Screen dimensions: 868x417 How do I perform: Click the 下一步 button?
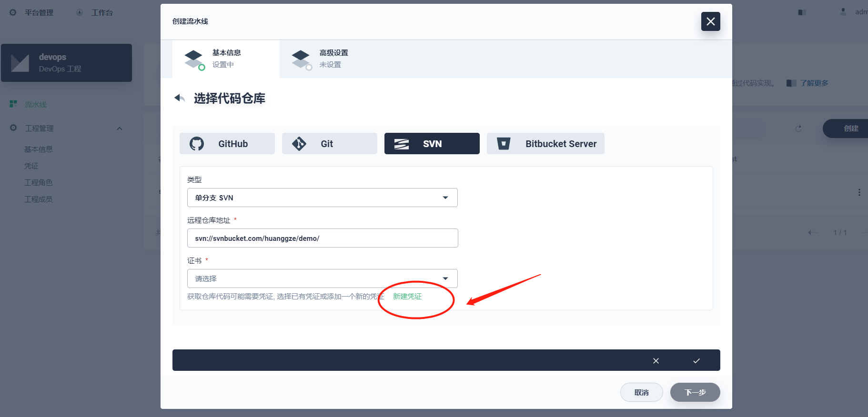[x=695, y=392]
